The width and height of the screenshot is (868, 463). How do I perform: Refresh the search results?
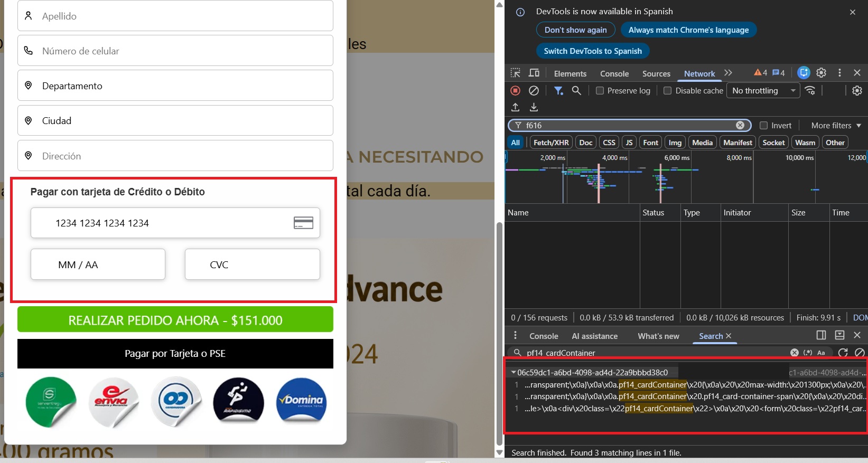(843, 353)
